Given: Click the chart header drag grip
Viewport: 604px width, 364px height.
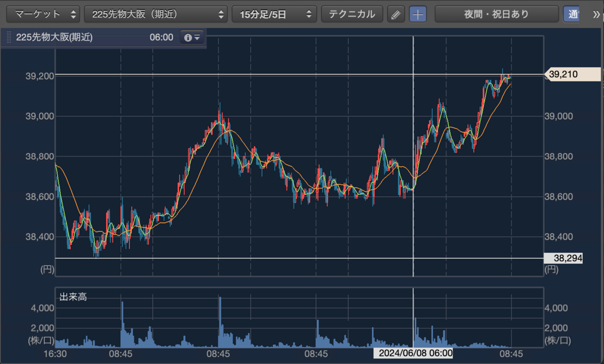Looking at the screenshot, I should 9,37.
